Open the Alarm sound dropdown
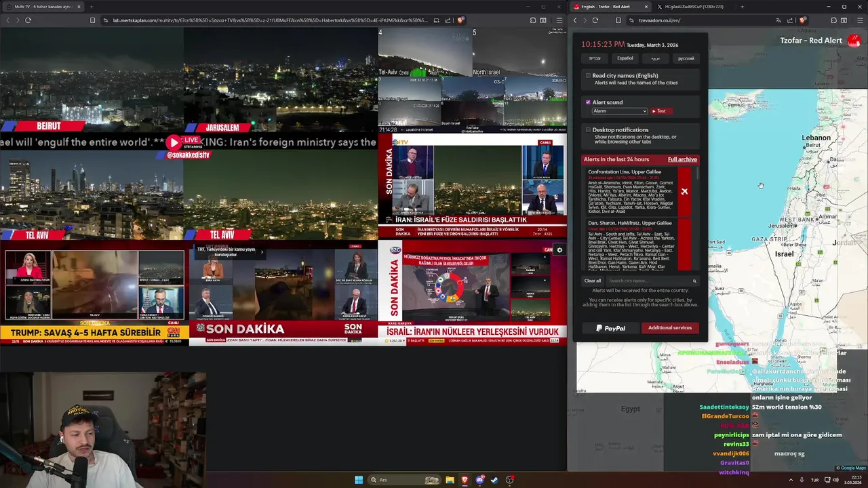Image resolution: width=868 pixels, height=488 pixels. coord(620,111)
